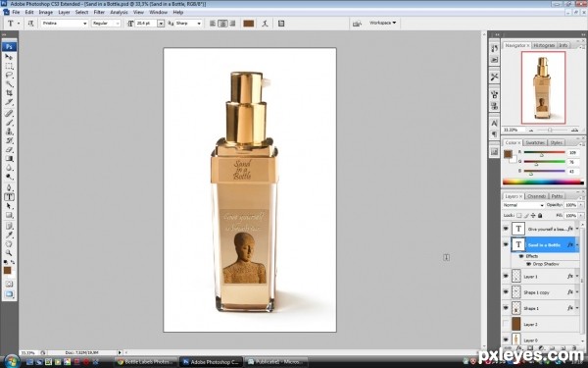Select the Hand tool
588x368 pixels.
click(x=9, y=244)
